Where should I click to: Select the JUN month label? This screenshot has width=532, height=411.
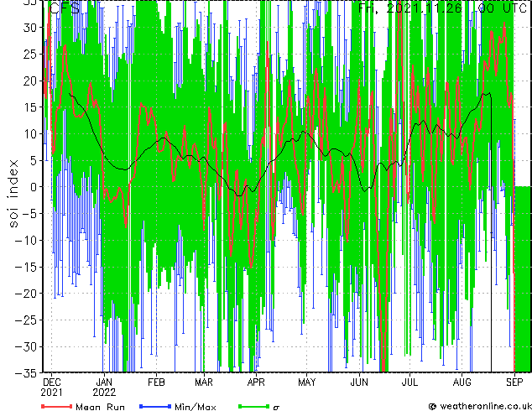click(x=359, y=382)
